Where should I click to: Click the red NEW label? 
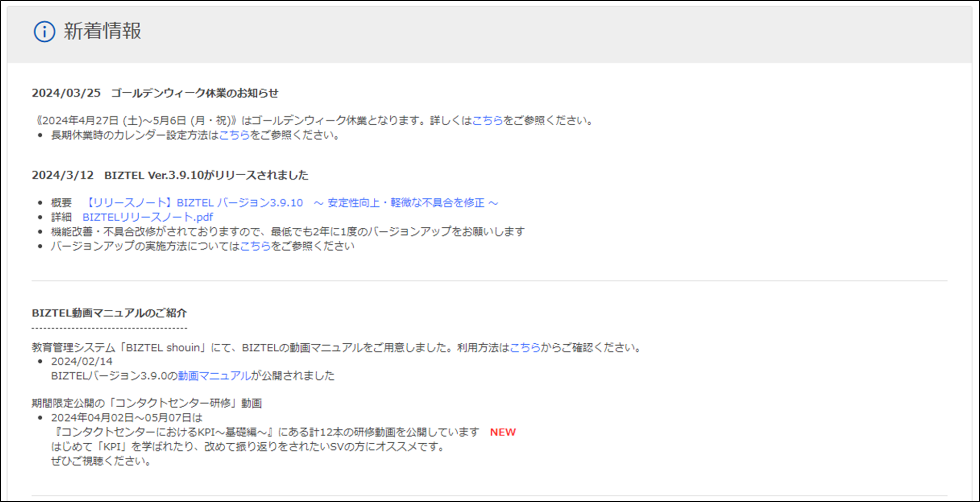(x=503, y=432)
